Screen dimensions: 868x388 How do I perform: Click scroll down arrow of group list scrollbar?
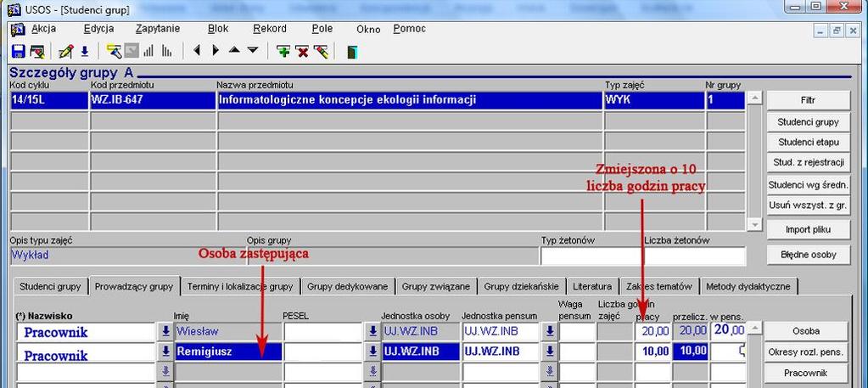point(754,224)
